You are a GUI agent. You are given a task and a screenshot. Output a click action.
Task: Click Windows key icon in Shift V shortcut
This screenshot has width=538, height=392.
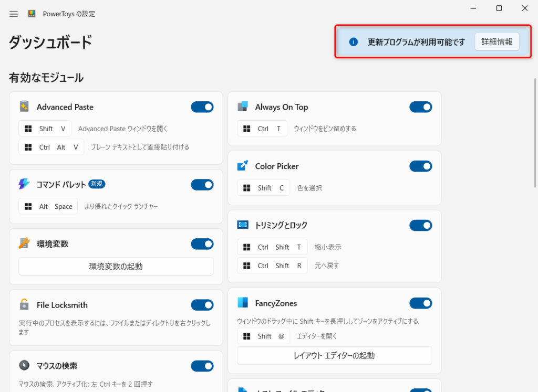[x=28, y=129]
